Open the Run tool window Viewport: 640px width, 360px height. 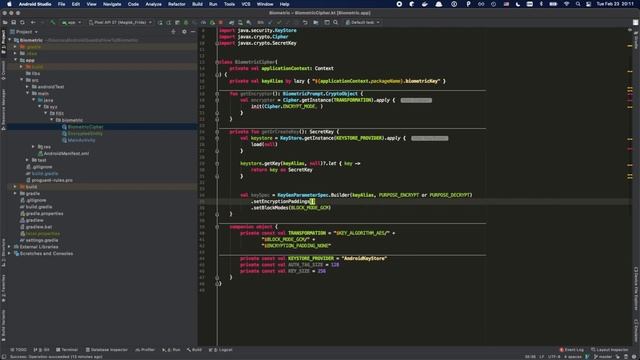pos(171,350)
